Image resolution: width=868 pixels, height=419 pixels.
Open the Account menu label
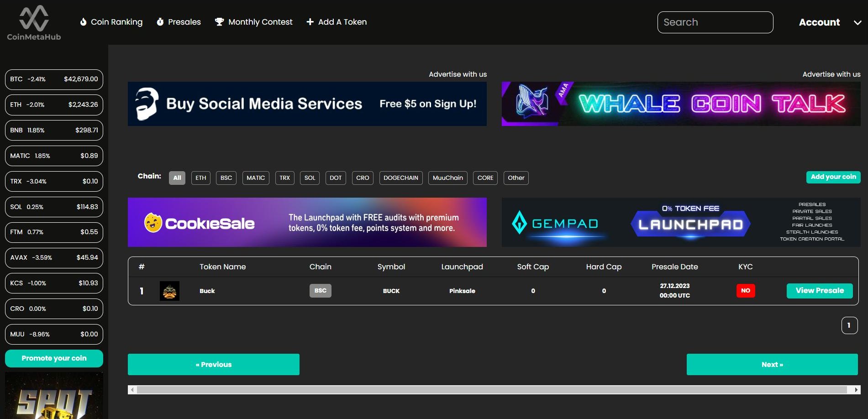point(819,22)
